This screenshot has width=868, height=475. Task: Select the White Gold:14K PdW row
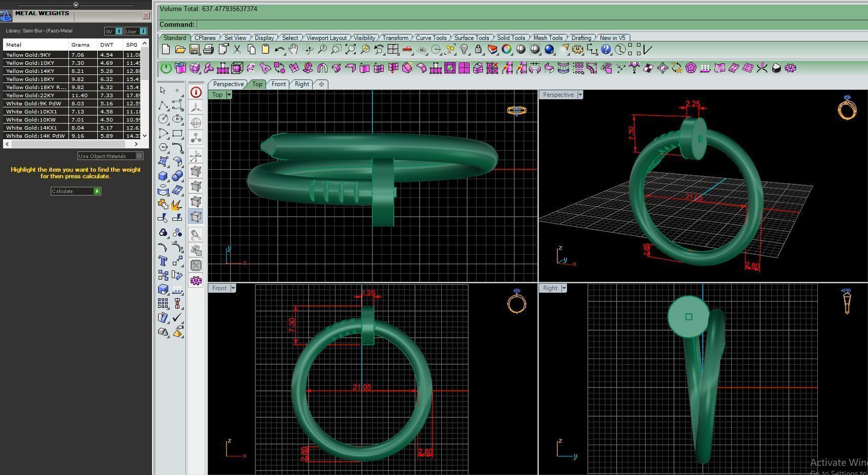(72, 136)
